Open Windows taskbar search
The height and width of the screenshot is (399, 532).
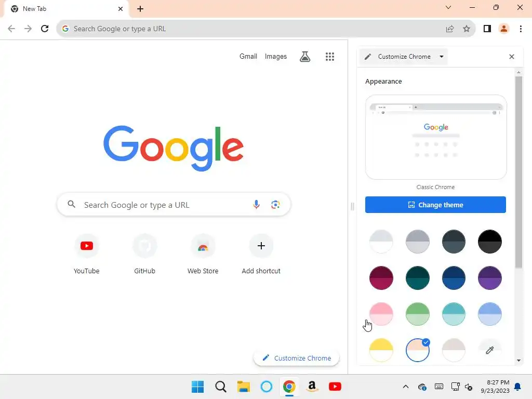click(x=220, y=387)
